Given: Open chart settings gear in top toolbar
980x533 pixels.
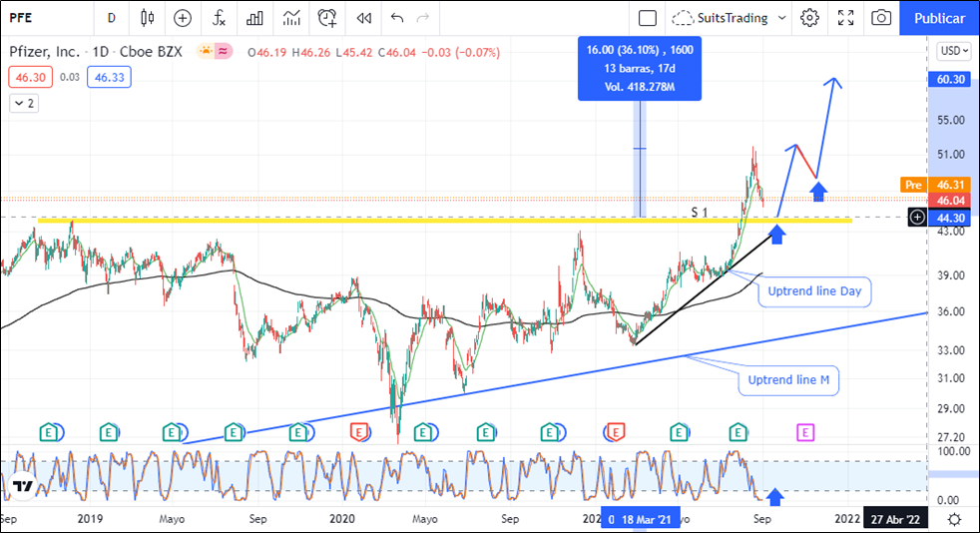Looking at the screenshot, I should 809,17.
